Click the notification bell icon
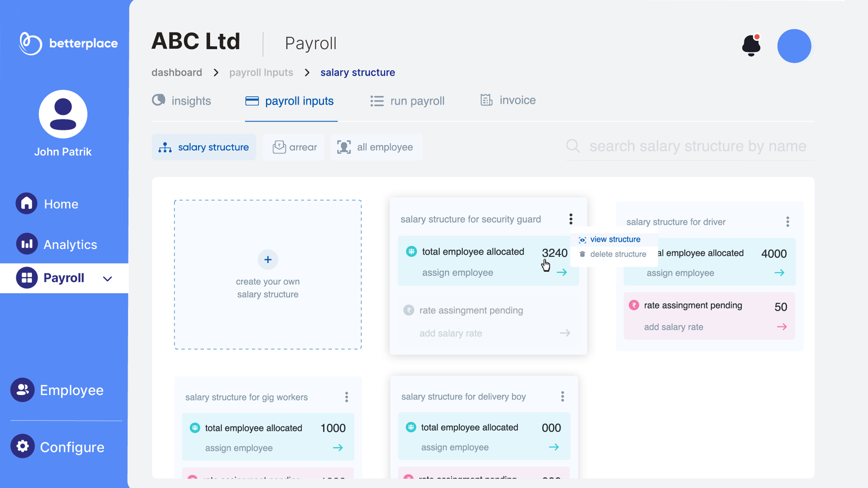868x488 pixels. (751, 45)
